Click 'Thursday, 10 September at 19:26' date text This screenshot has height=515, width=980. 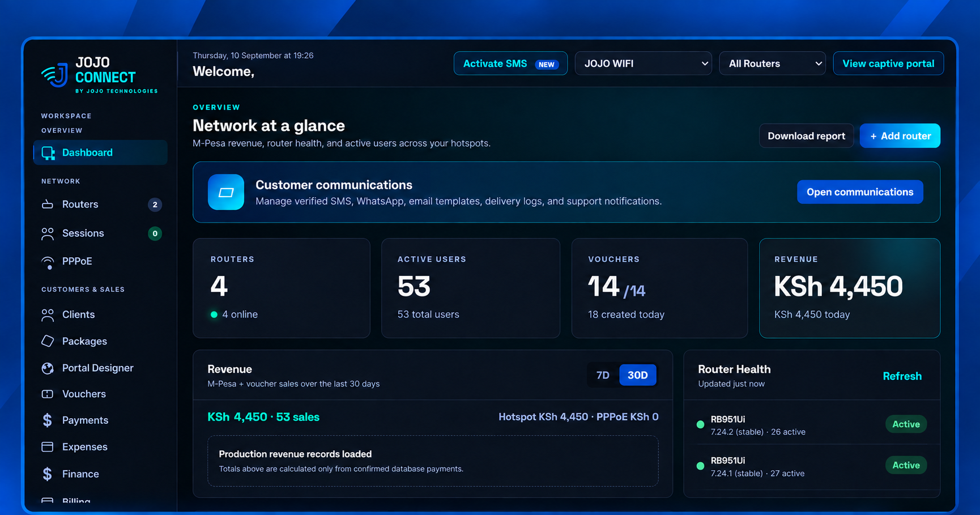click(253, 56)
